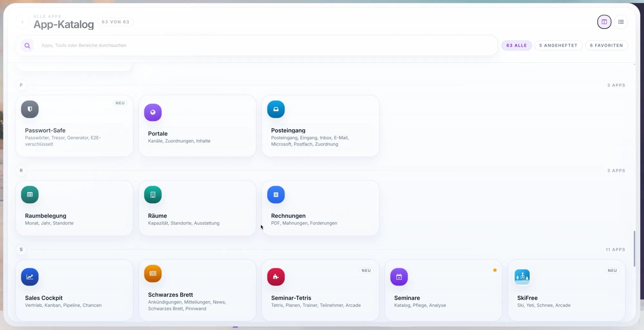Open the Schwarzes Brett newspaper icon
Viewport: 644px width, 330px height.
[153, 274]
